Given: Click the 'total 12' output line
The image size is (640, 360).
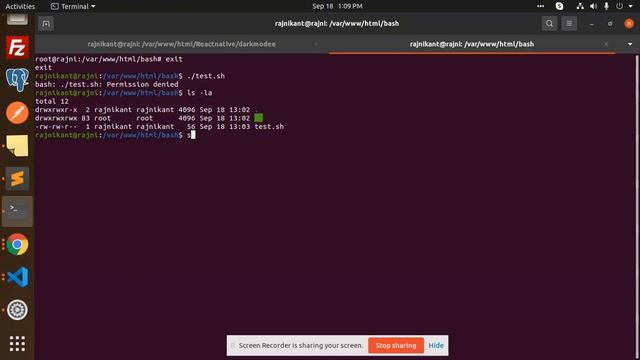Looking at the screenshot, I should click(x=52, y=101).
